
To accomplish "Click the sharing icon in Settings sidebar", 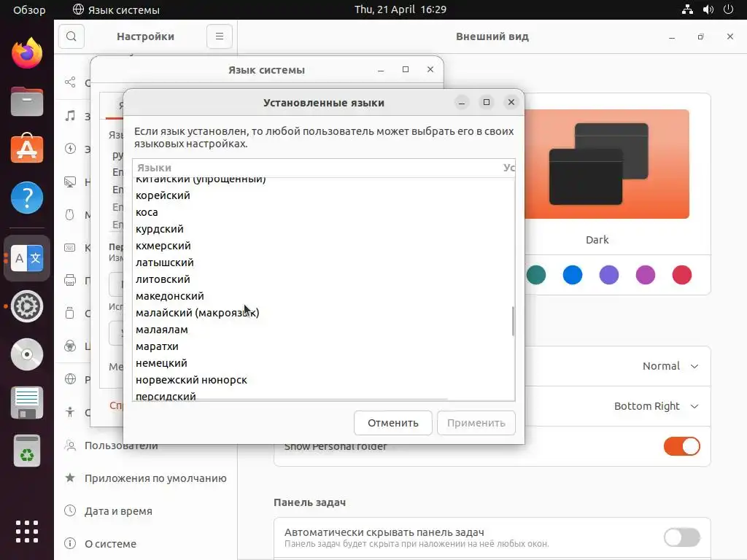I will pyautogui.click(x=70, y=82).
